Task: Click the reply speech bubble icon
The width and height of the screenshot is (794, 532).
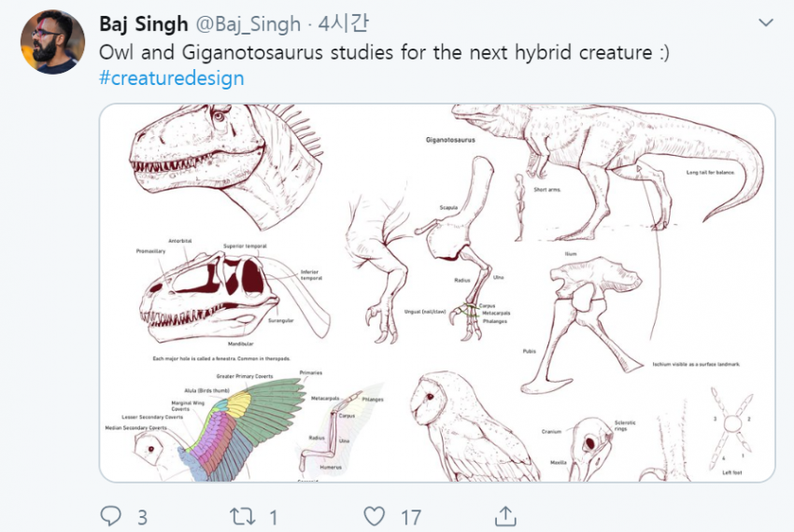Action: [x=111, y=515]
